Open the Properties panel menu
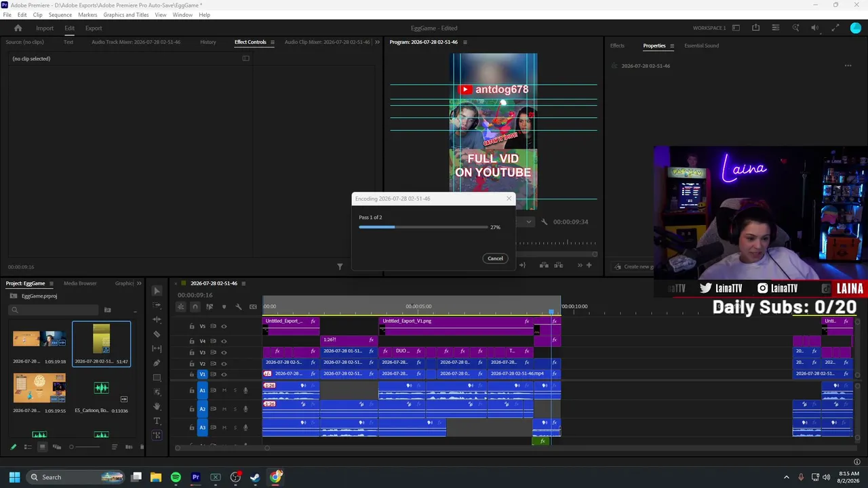 pyautogui.click(x=672, y=45)
